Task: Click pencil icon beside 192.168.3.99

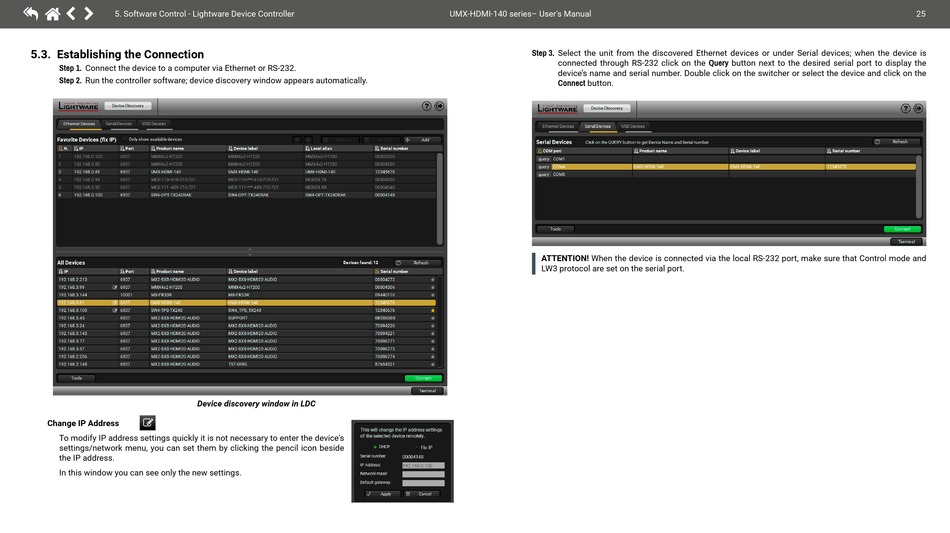Action: 115,287
